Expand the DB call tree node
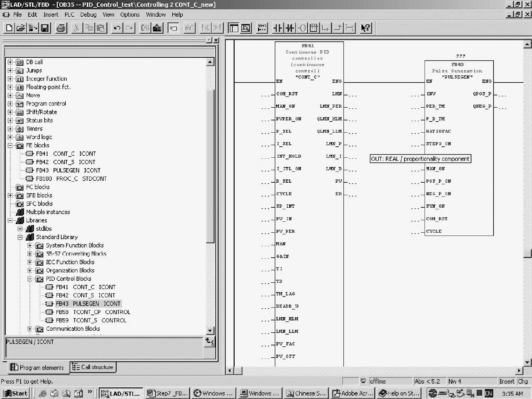 point(10,62)
